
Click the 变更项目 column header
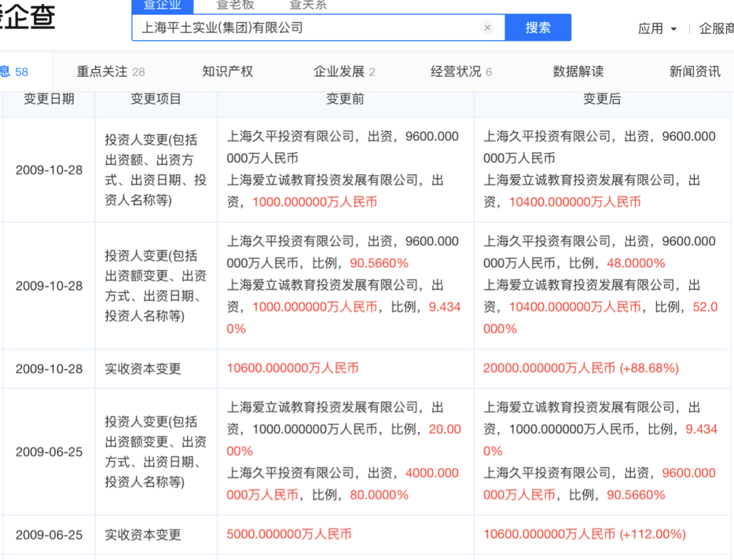click(x=156, y=99)
